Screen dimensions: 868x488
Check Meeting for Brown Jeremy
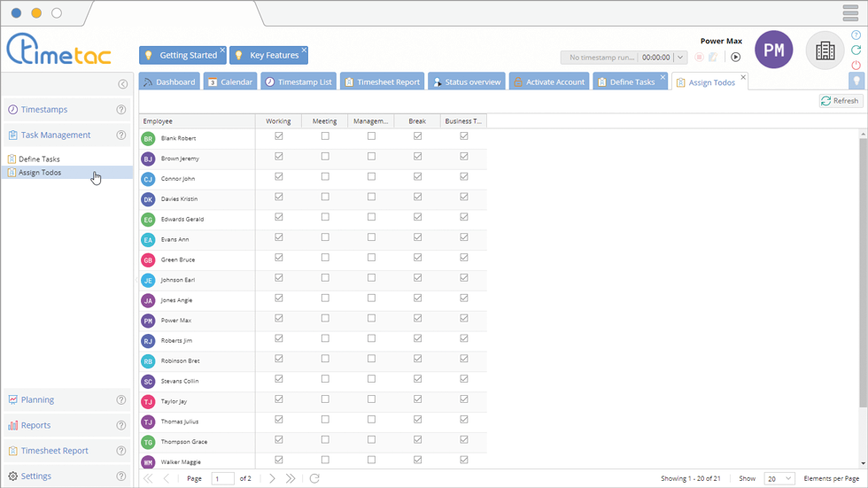[x=326, y=157]
